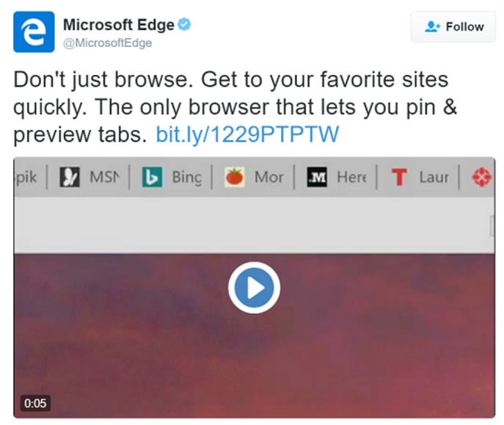Open the bit.ly/1229PTPTW link
Viewport: 504px width, 425px height.
[x=247, y=135]
